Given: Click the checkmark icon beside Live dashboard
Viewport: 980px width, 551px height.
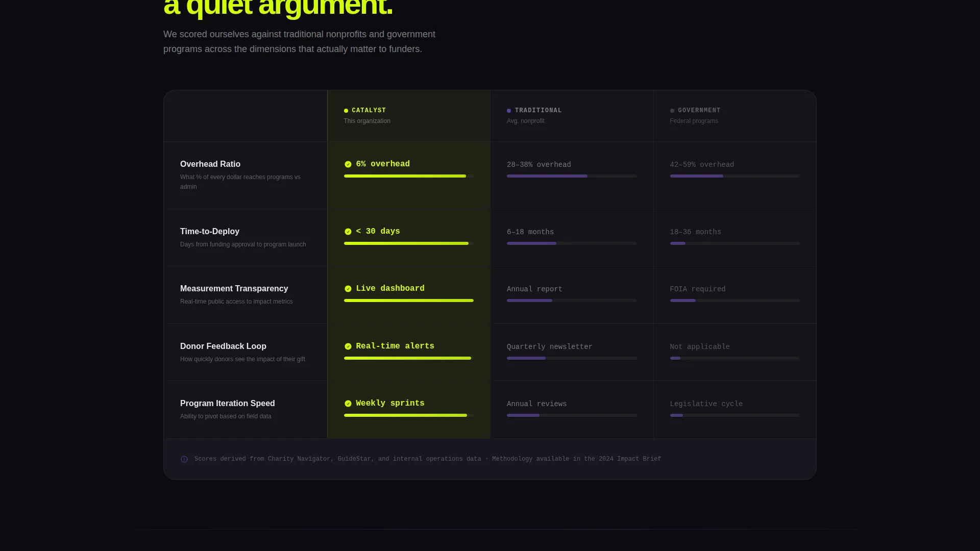Looking at the screenshot, I should point(348,289).
